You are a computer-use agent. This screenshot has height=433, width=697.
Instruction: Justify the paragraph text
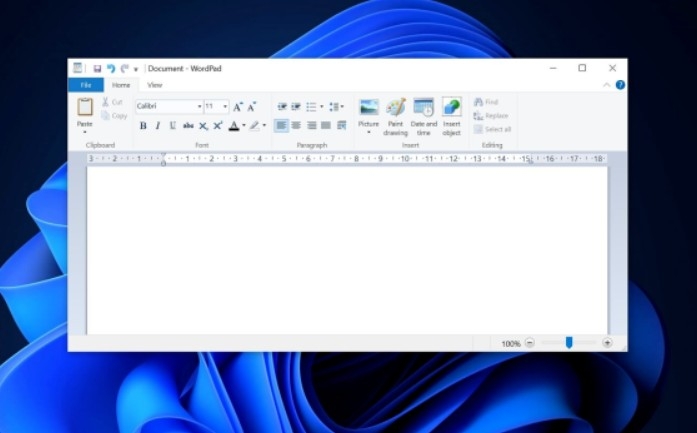pyautogui.click(x=326, y=126)
